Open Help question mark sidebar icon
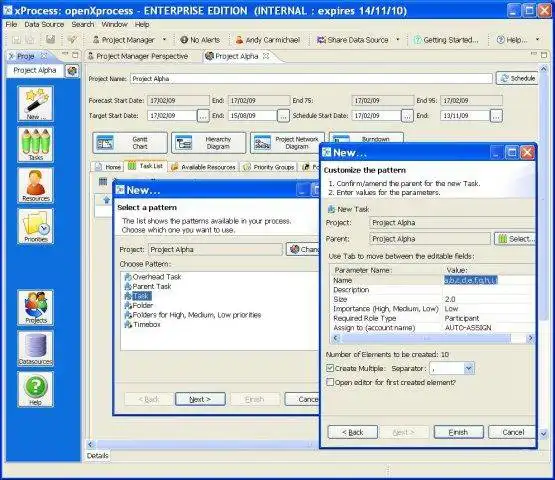The width and height of the screenshot is (555, 480). coord(35,389)
